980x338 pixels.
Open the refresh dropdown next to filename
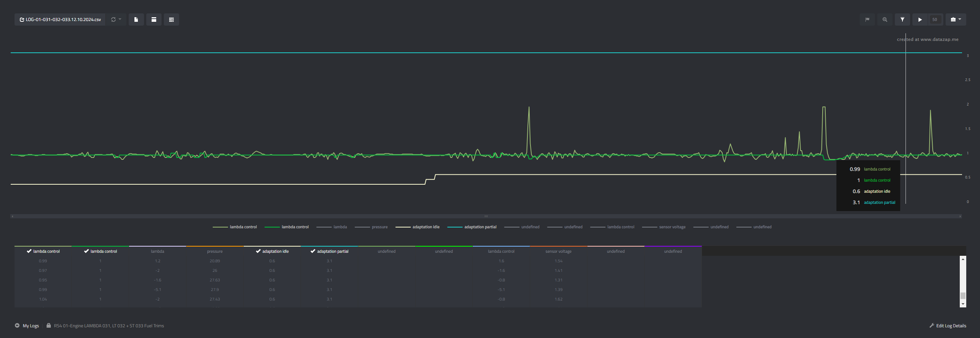click(x=116, y=19)
